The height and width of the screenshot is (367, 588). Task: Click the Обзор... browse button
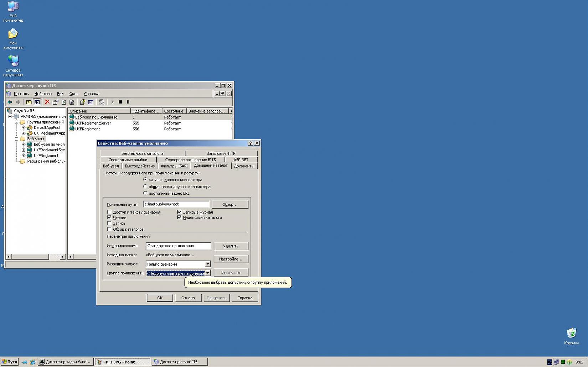230,204
